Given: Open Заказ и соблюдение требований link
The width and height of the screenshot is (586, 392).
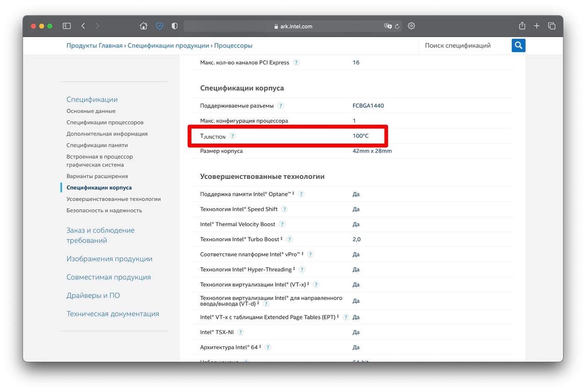Looking at the screenshot, I should (x=100, y=235).
